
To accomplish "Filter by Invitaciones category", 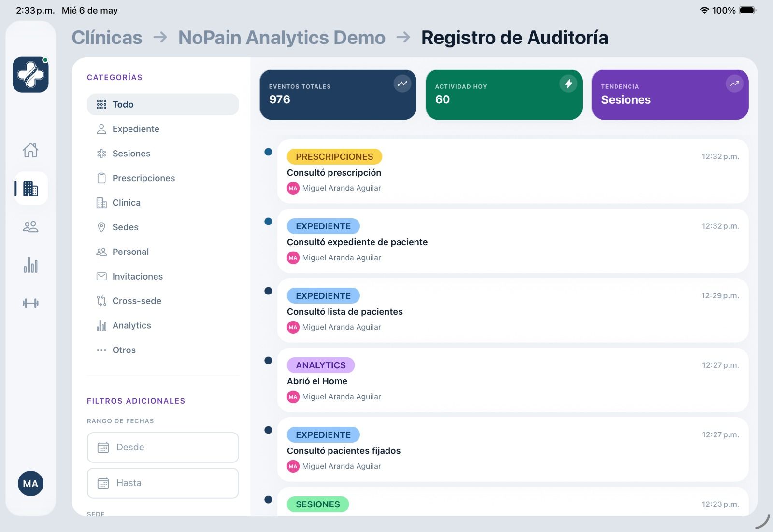I will (163, 277).
